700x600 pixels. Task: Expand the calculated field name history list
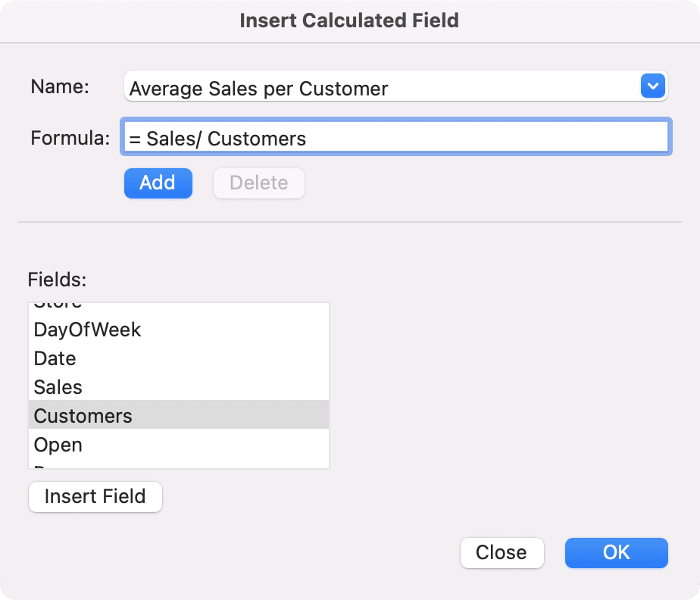point(652,86)
